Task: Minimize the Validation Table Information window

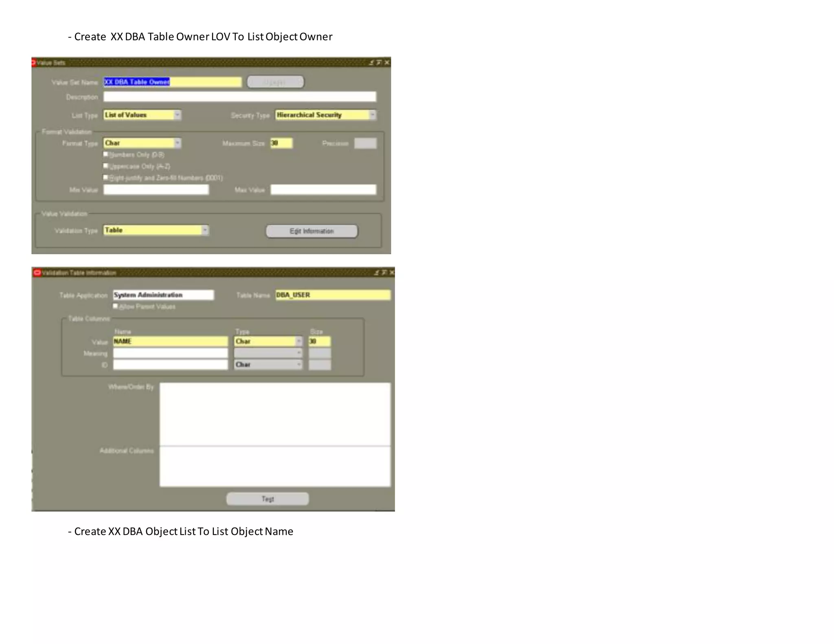Action: (376, 272)
